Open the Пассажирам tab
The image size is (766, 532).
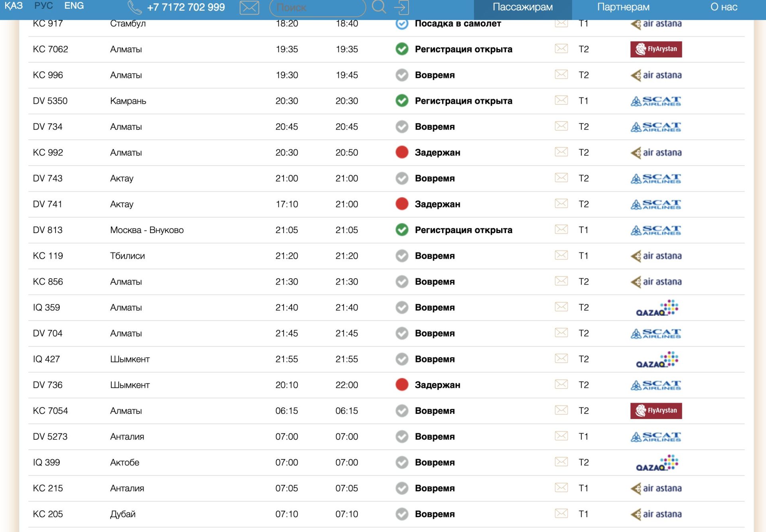(523, 7)
